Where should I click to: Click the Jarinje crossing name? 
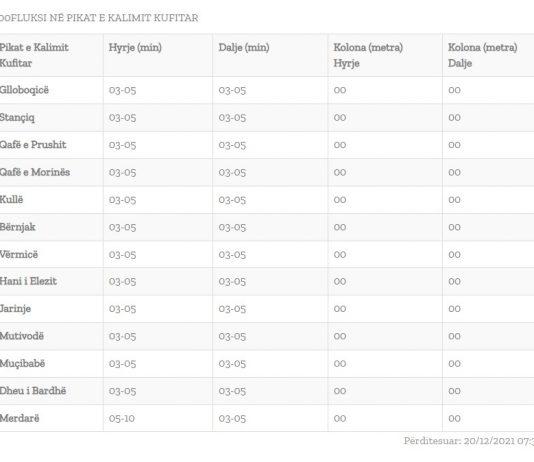pyautogui.click(x=15, y=309)
